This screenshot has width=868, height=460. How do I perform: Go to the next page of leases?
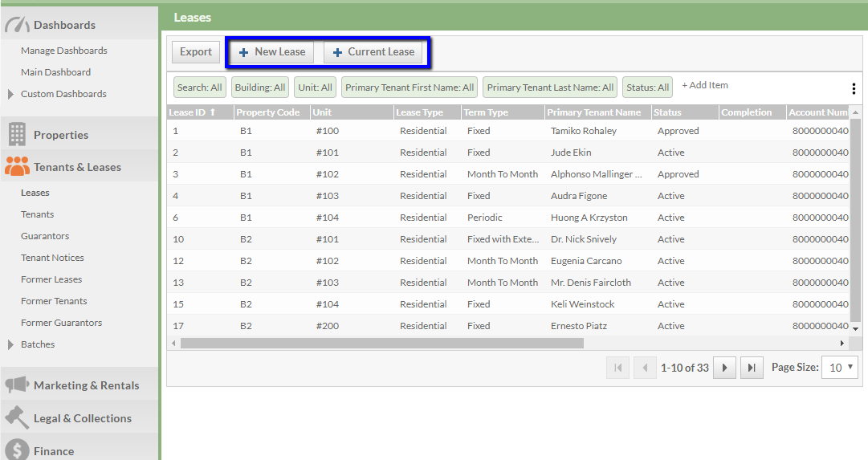coord(724,368)
